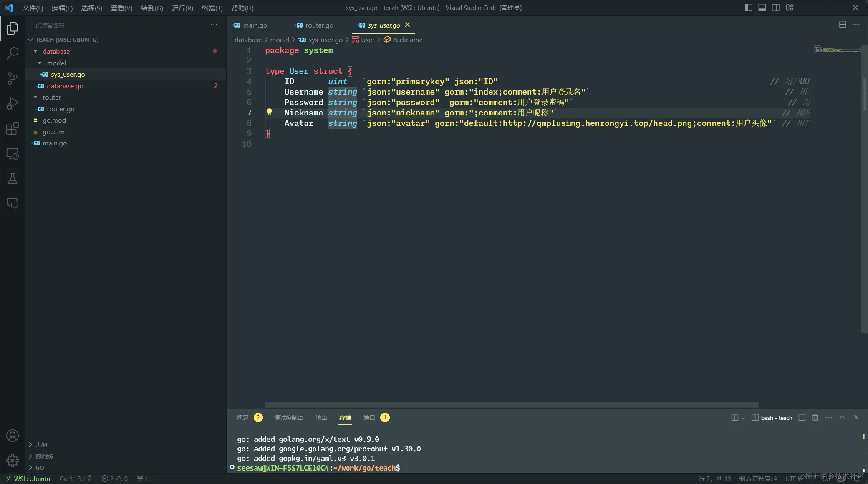Image resolution: width=868 pixels, height=484 pixels.
Task: Click the lightbulb code action icon
Action: [x=269, y=112]
